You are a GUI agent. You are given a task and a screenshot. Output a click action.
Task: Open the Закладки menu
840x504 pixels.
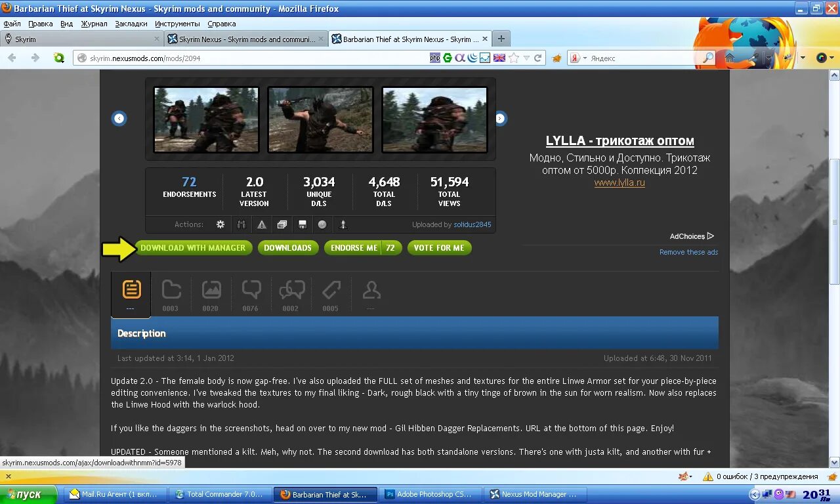[x=131, y=24]
